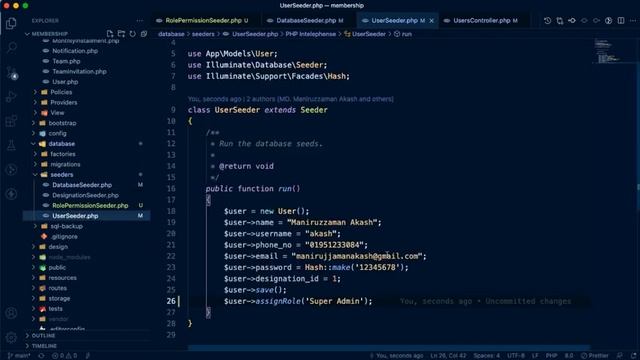Screen dimensions: 640x360
Task: Click 'database' in breadcrumb path
Action: [171, 34]
